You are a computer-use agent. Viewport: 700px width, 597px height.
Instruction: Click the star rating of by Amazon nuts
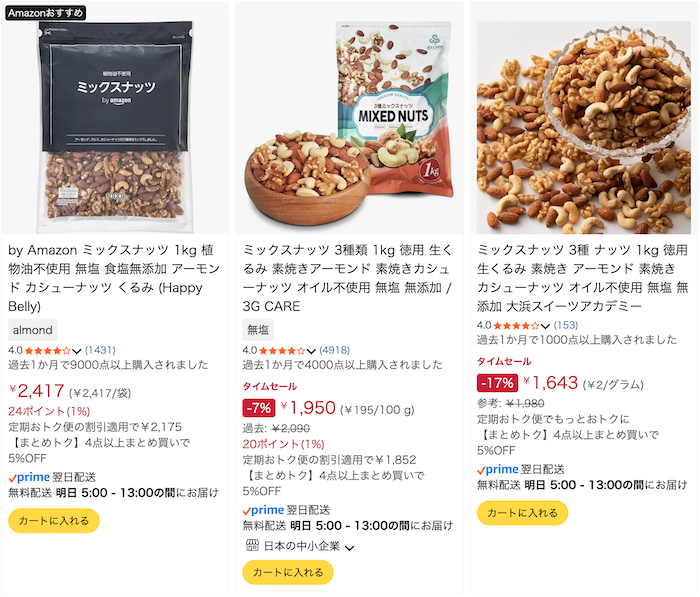point(48,351)
